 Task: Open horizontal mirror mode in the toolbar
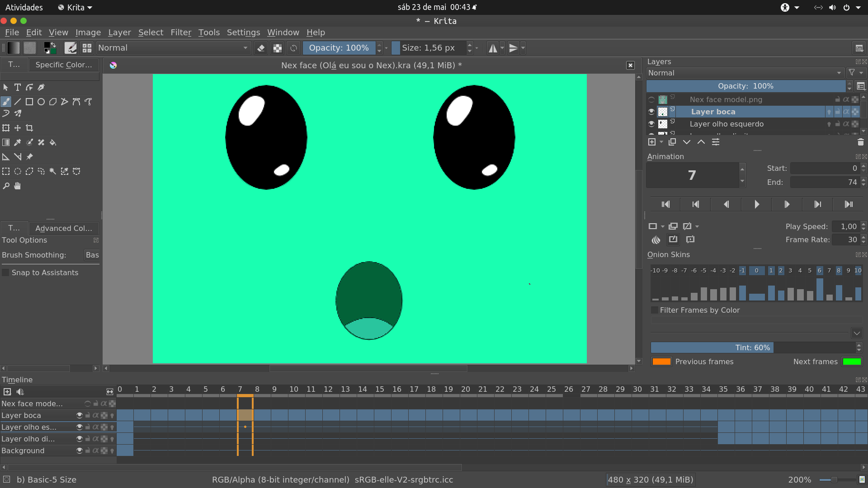point(493,48)
